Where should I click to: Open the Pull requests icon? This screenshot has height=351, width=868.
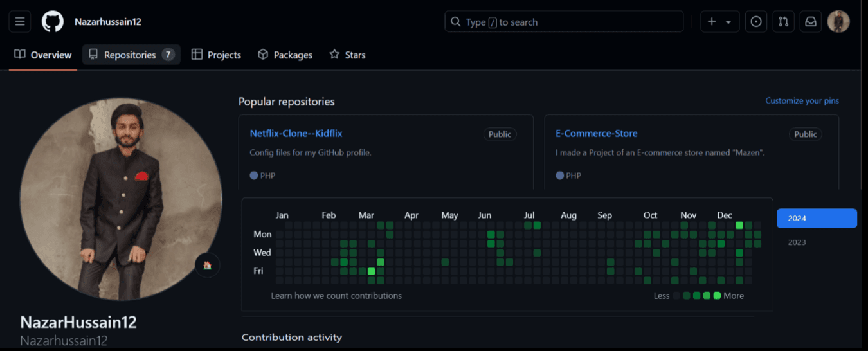[783, 22]
